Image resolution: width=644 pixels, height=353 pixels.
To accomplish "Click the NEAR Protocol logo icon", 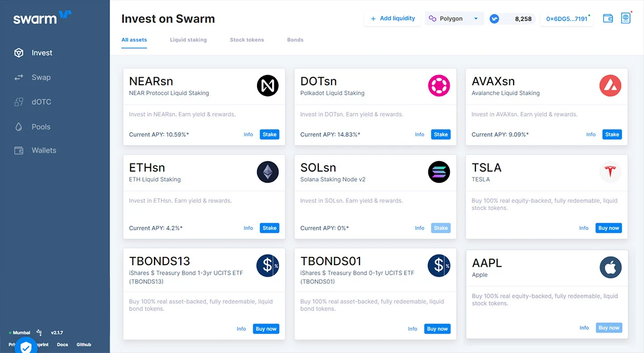I will [268, 86].
